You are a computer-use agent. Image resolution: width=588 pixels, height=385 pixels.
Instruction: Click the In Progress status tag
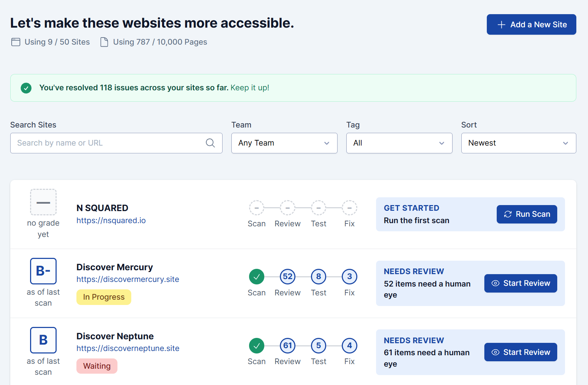[x=104, y=297]
